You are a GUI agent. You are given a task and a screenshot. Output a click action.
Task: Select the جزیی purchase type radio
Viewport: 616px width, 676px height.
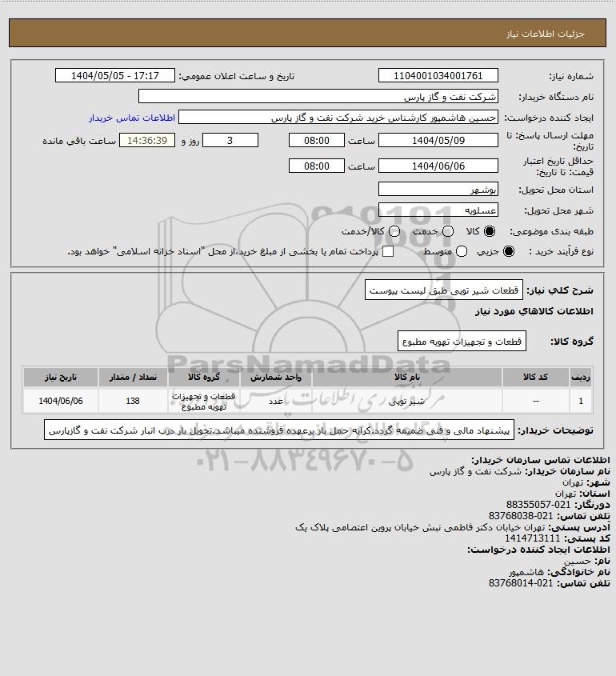pos(509,251)
